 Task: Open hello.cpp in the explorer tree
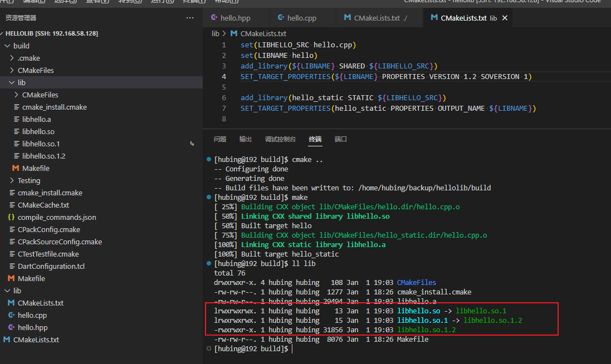tap(32, 316)
